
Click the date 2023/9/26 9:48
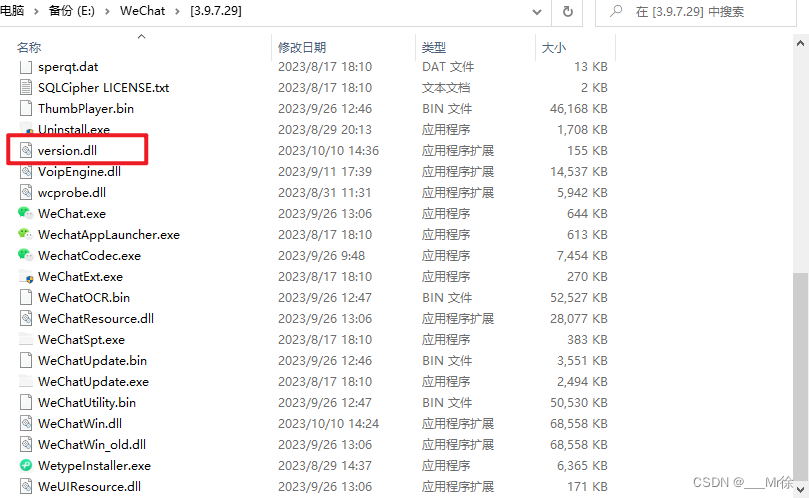[x=321, y=255]
